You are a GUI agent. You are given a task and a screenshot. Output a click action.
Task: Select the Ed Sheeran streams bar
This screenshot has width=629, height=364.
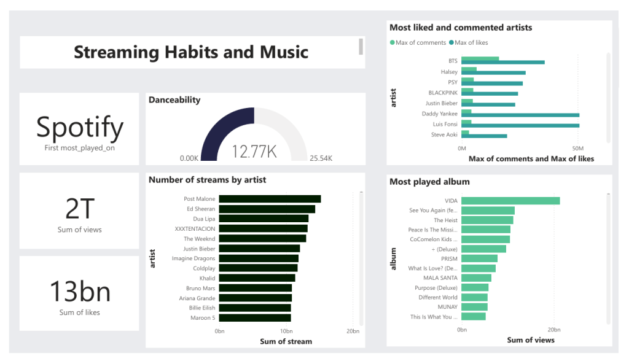[x=267, y=209]
